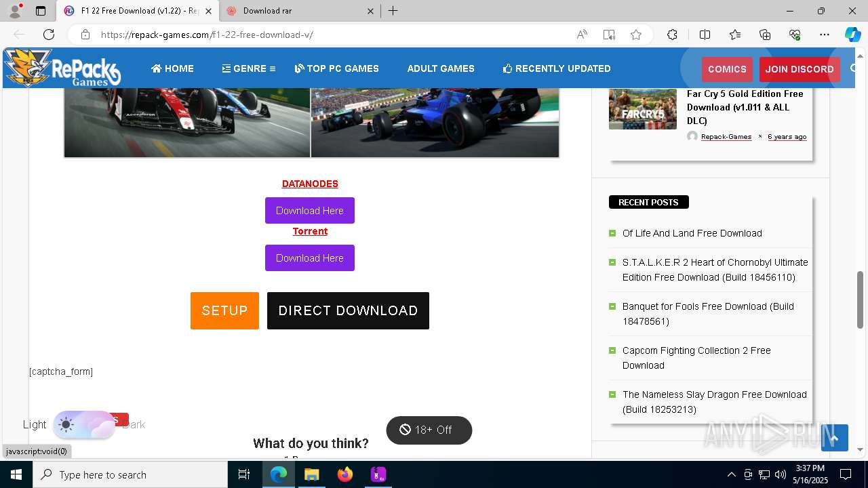Open browser Collections
This screenshot has height=488, width=868.
(765, 35)
